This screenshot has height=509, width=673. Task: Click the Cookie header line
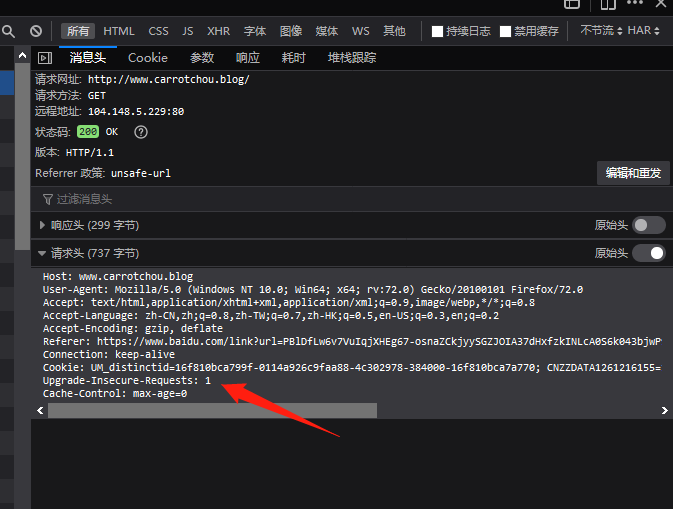click(352, 367)
